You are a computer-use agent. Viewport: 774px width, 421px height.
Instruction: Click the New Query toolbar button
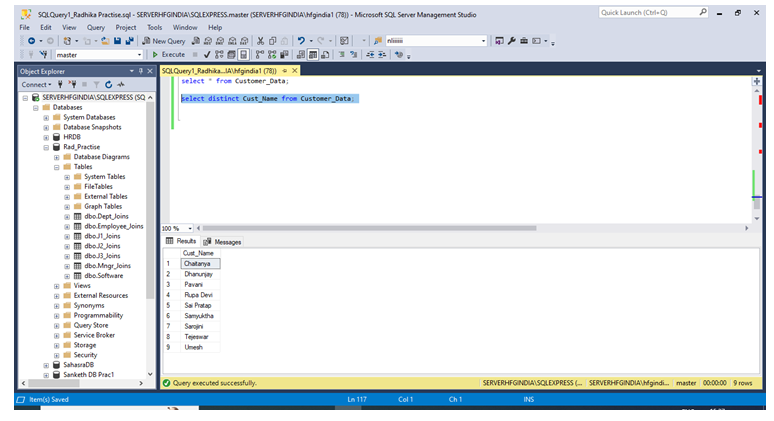(x=164, y=41)
